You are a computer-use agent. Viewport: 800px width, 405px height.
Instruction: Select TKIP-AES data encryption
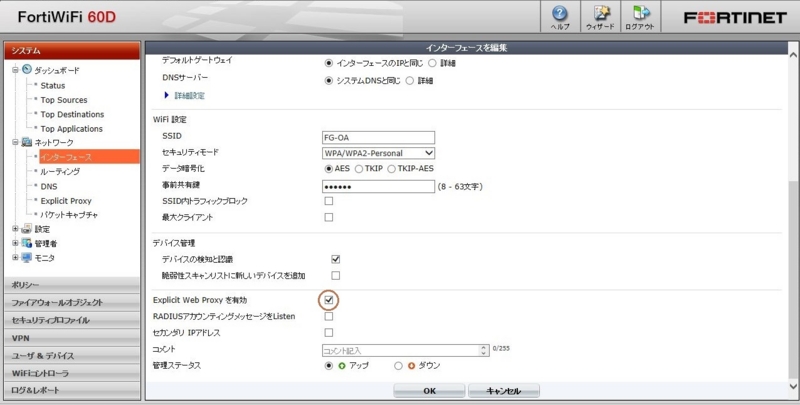coord(391,169)
